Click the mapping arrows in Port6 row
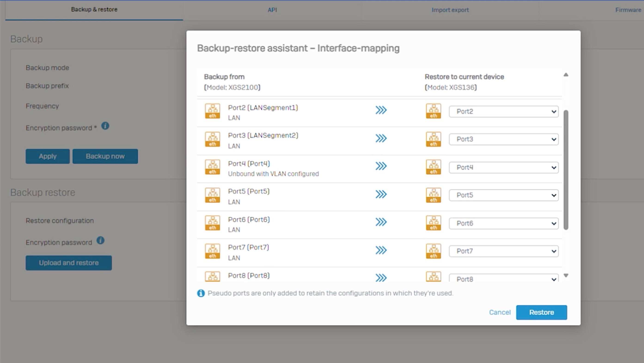This screenshot has width=644, height=363. click(x=381, y=222)
